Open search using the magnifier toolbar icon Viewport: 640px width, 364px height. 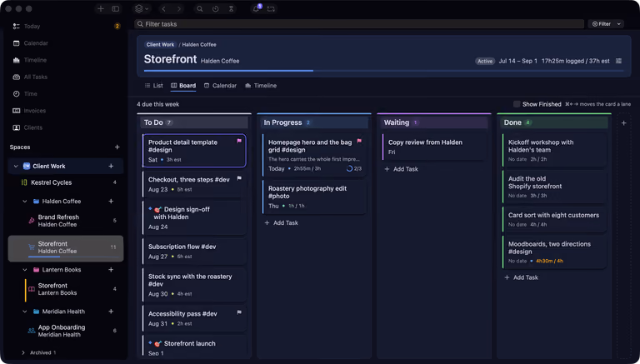tap(200, 9)
